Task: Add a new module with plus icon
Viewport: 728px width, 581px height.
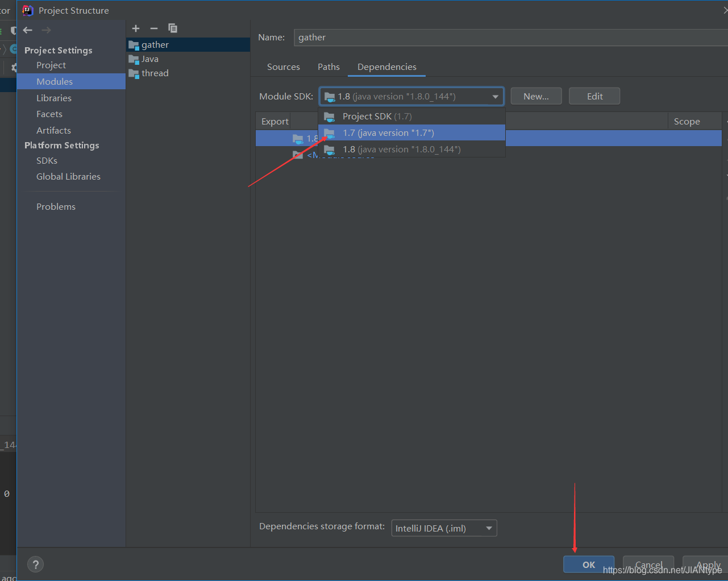Action: pyautogui.click(x=136, y=28)
